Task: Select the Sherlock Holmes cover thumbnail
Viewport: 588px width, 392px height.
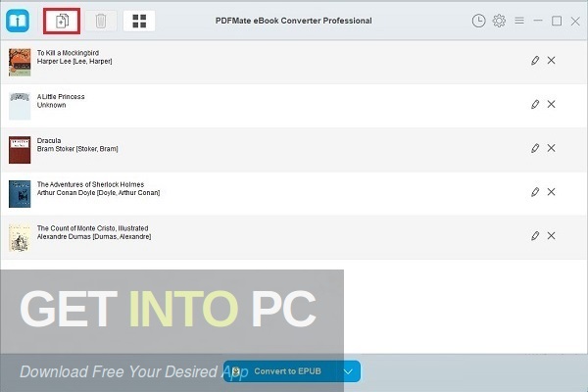Action: pyautogui.click(x=20, y=194)
